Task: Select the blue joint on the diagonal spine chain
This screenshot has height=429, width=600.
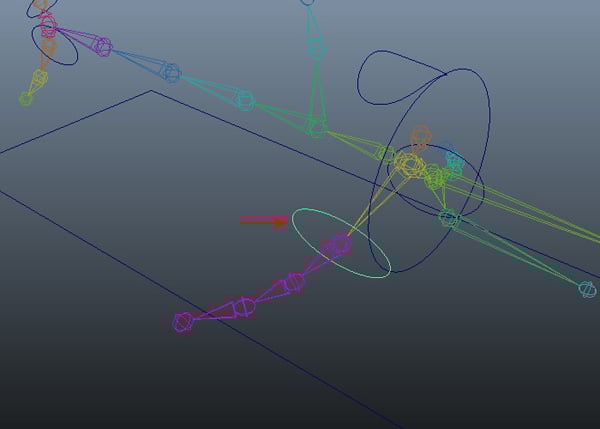Action: pyautogui.click(x=170, y=72)
